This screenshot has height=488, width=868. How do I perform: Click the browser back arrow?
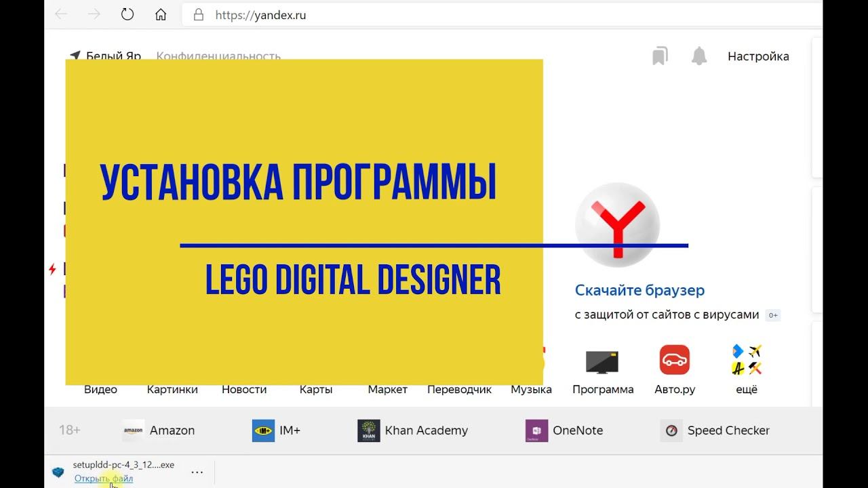(61, 14)
